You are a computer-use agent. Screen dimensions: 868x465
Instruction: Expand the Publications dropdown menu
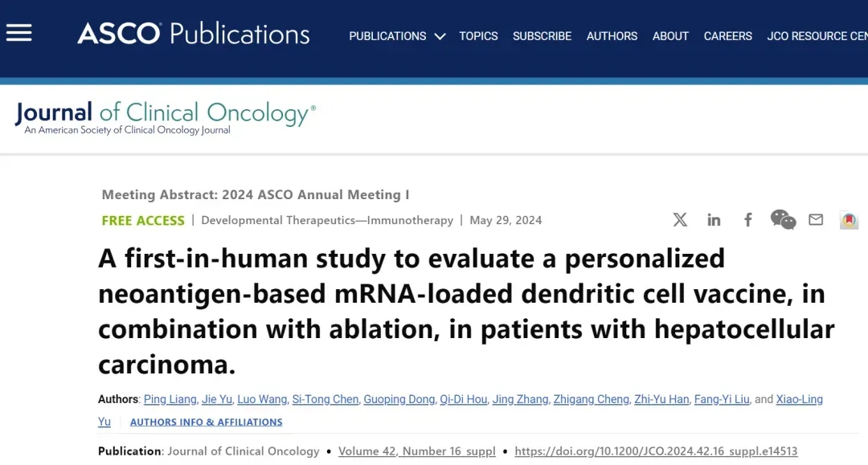point(397,36)
